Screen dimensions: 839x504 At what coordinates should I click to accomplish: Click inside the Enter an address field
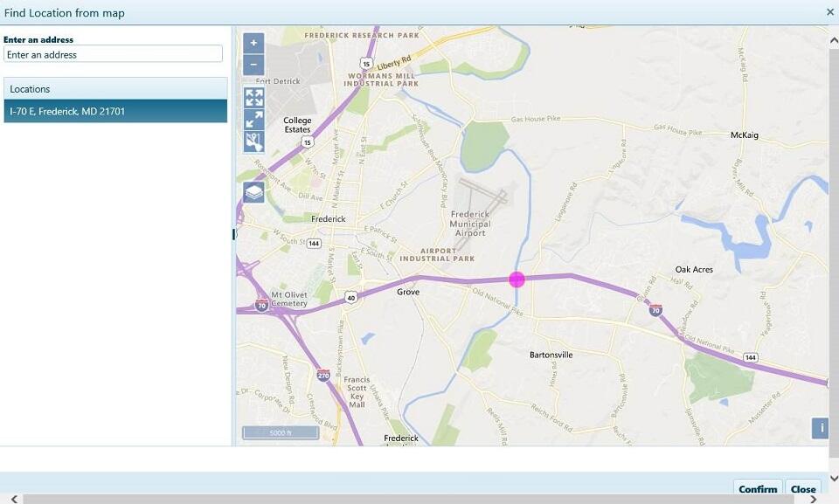tap(114, 53)
